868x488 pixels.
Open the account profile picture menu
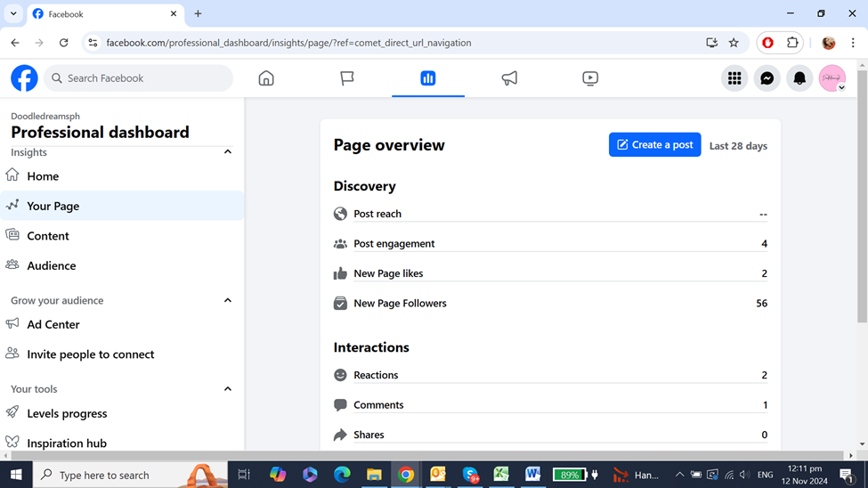832,78
